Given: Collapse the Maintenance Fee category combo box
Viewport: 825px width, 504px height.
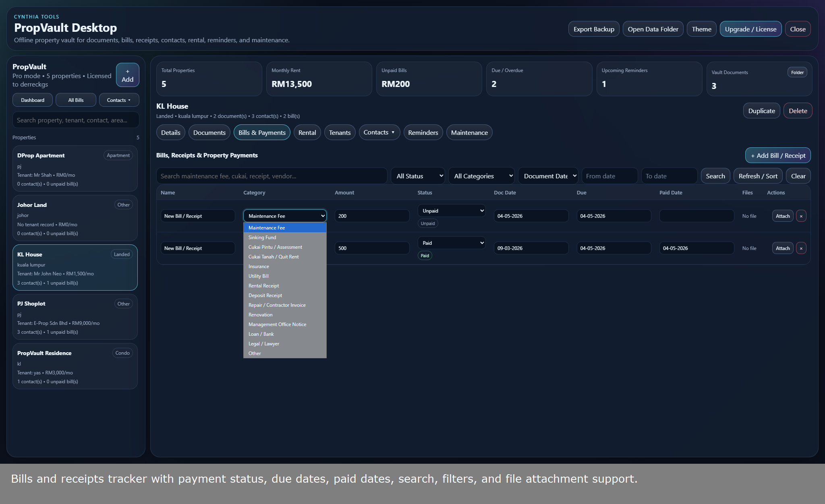Looking at the screenshot, I should pos(285,216).
